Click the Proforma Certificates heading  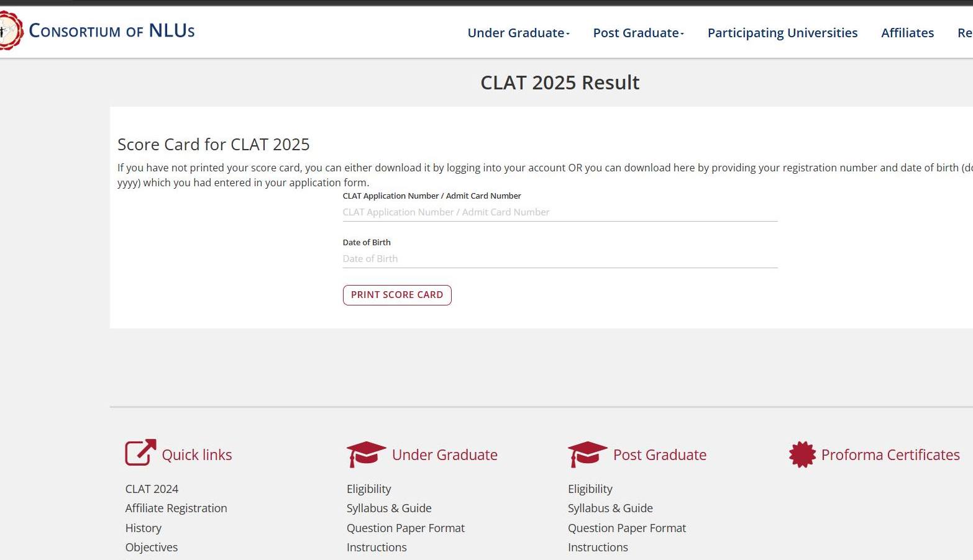coord(890,455)
